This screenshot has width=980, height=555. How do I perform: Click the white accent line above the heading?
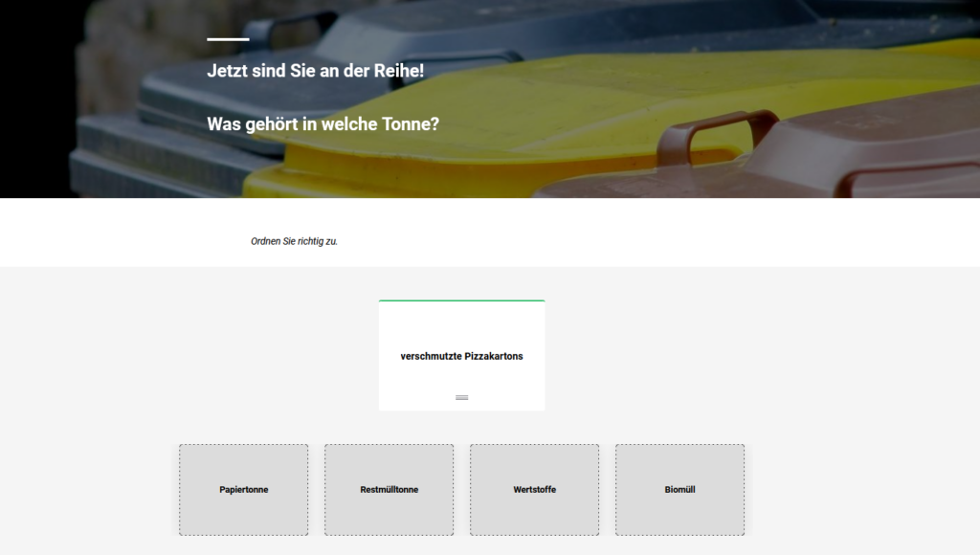click(228, 39)
